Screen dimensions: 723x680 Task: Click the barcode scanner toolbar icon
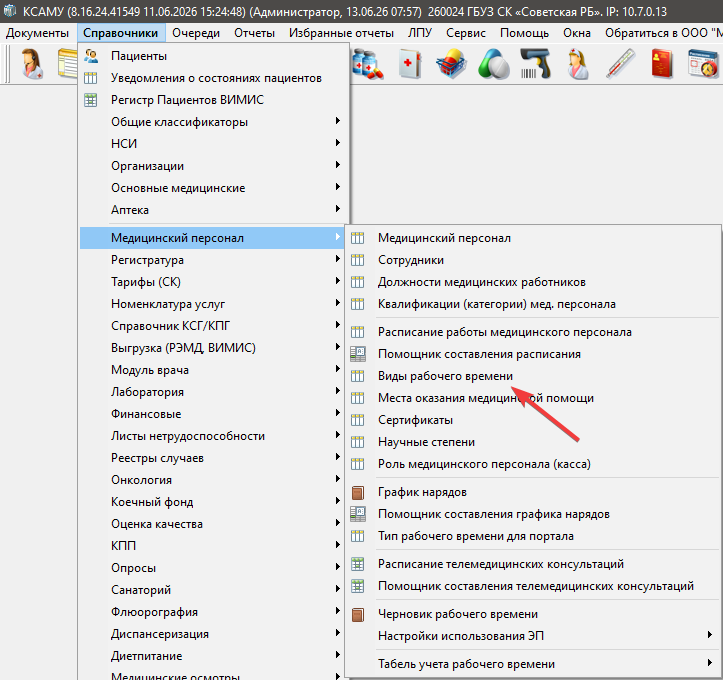coord(535,64)
